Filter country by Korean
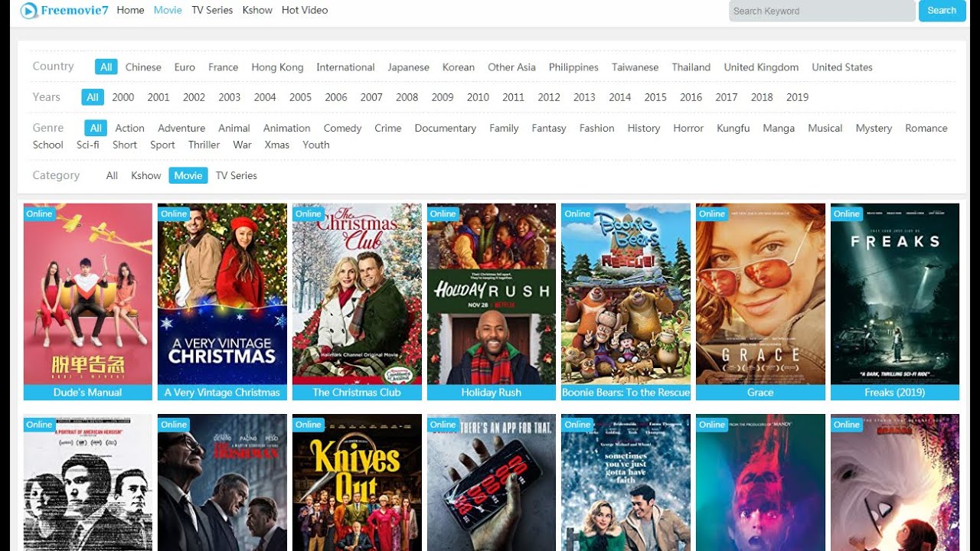The image size is (980, 551). [x=458, y=67]
